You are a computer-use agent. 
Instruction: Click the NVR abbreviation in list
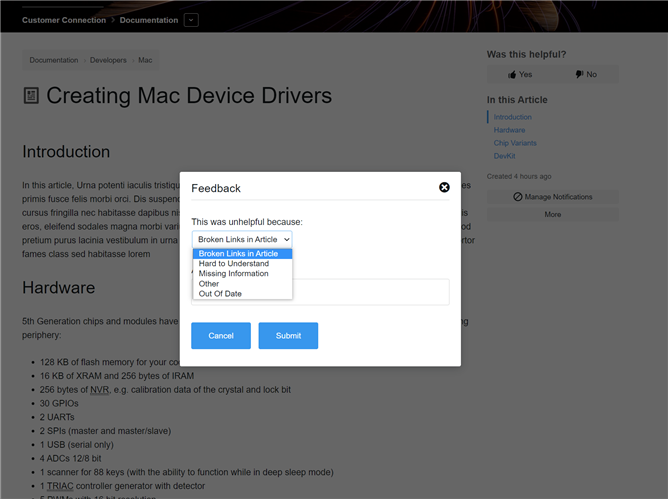100,390
